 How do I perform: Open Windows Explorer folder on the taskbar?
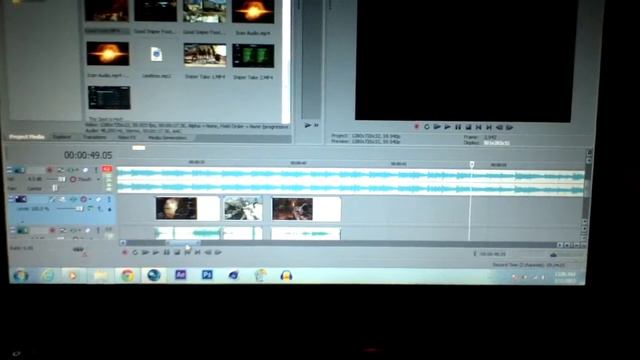coord(100,276)
